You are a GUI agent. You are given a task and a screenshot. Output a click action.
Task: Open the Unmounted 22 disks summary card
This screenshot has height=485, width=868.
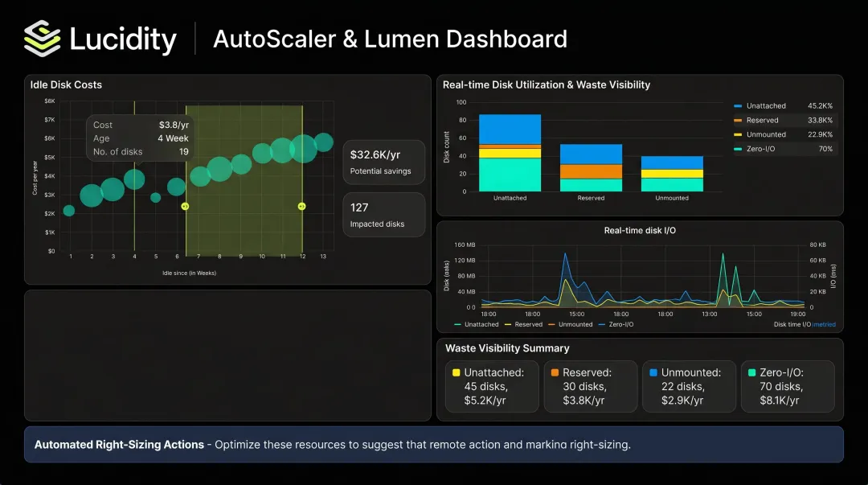(689, 386)
